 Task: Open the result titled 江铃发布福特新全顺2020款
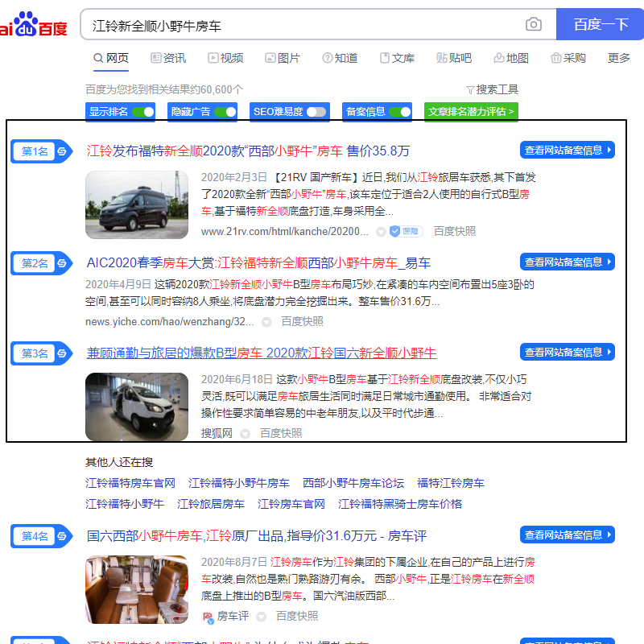click(x=248, y=151)
